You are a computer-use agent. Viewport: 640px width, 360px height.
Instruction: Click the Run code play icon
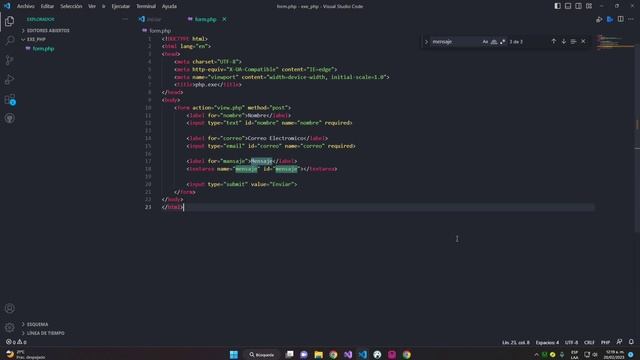coord(599,19)
